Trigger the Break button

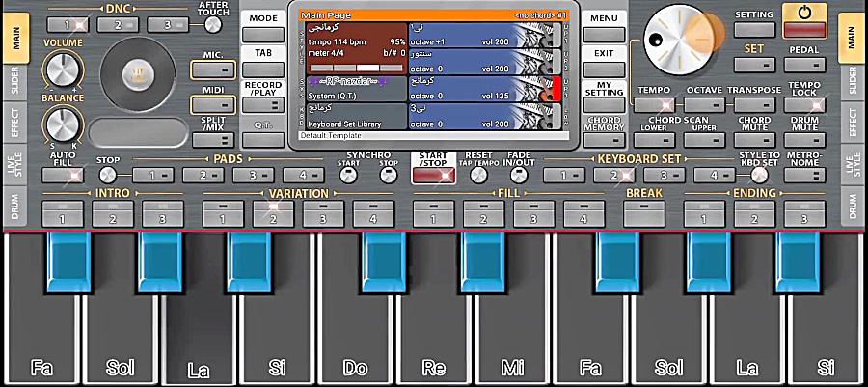(644, 213)
